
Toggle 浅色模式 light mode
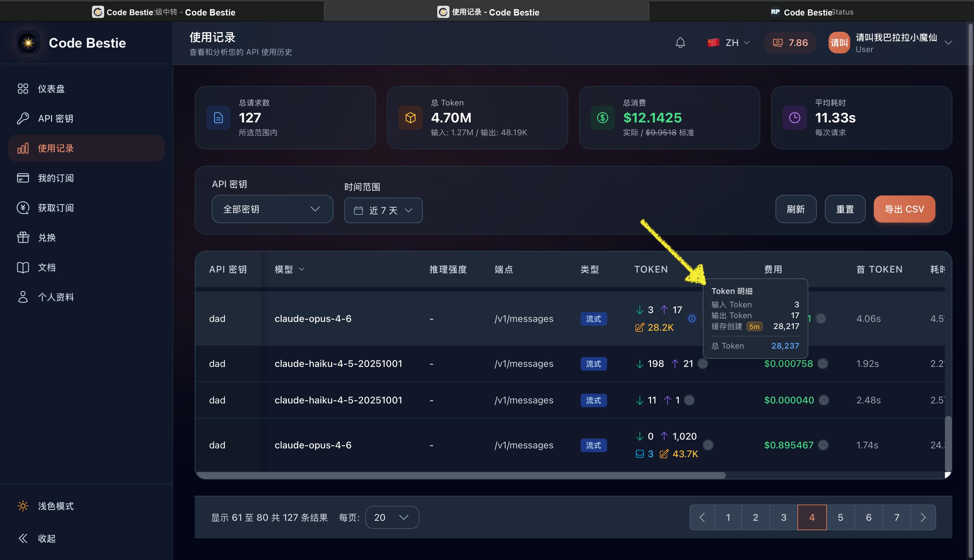86,506
